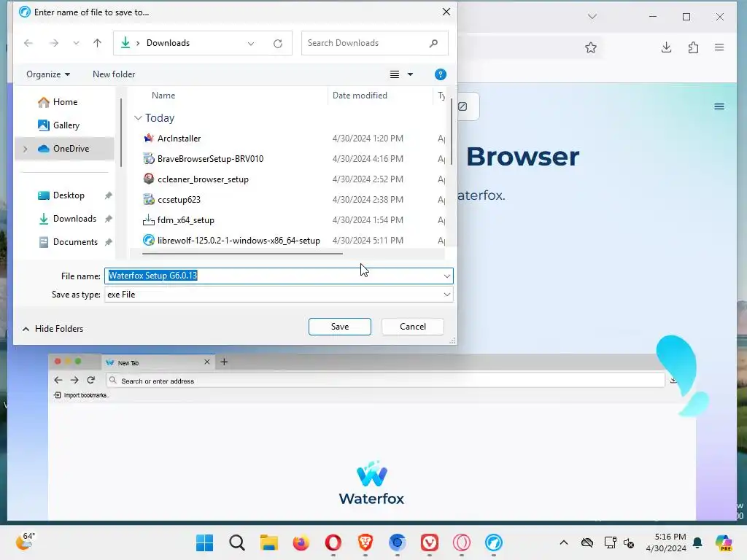Open Opera from taskbar
This screenshot has width=747, height=560.
tap(333, 542)
